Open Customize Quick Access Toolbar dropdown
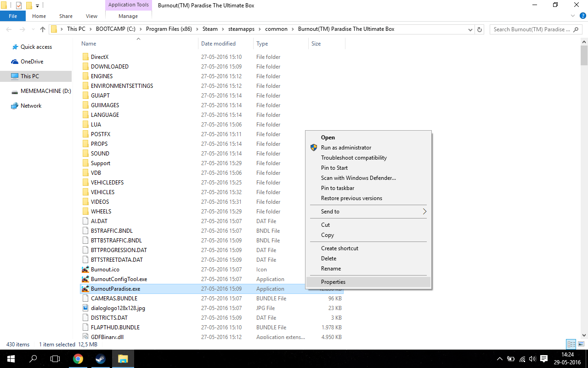This screenshot has width=588, height=368. click(38, 6)
